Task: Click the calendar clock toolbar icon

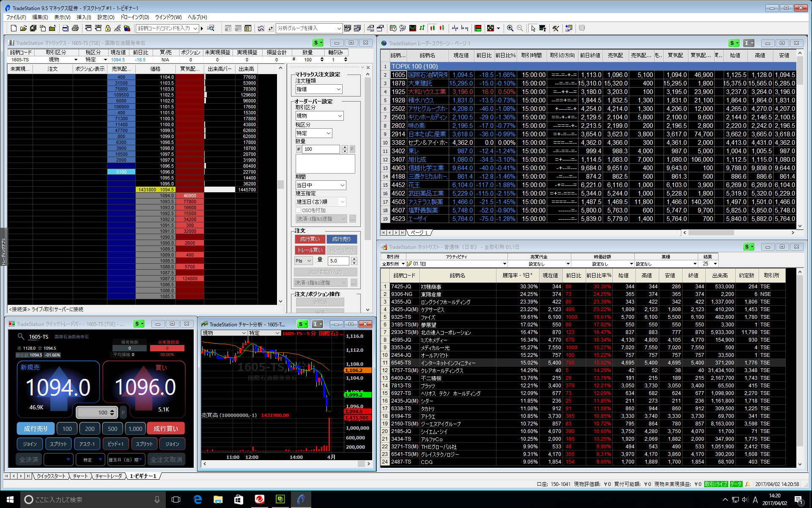Action: tap(393, 28)
